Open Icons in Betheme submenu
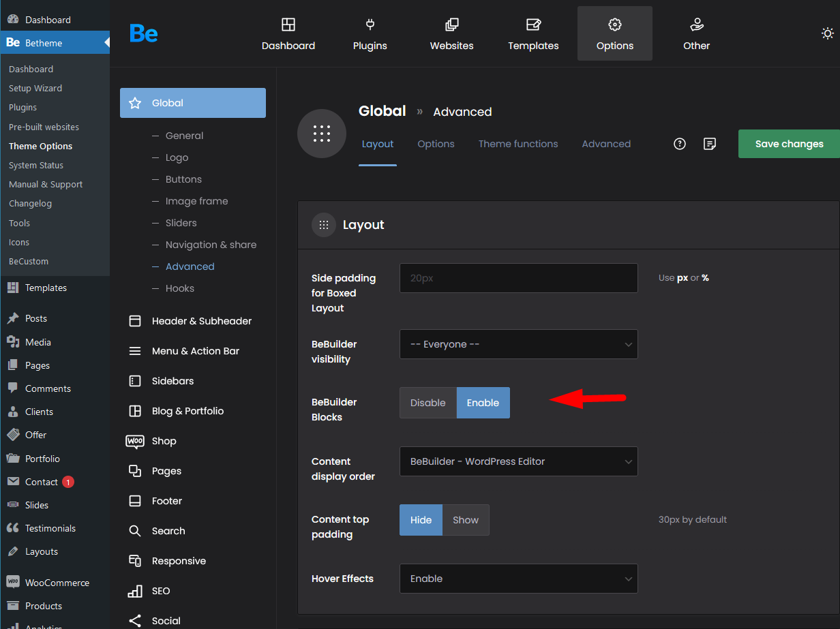This screenshot has width=840, height=629. click(19, 242)
